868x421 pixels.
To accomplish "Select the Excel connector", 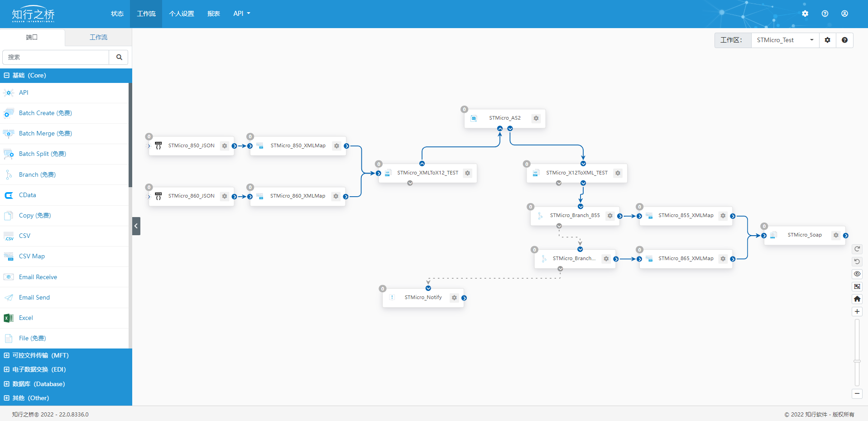I will click(x=64, y=318).
